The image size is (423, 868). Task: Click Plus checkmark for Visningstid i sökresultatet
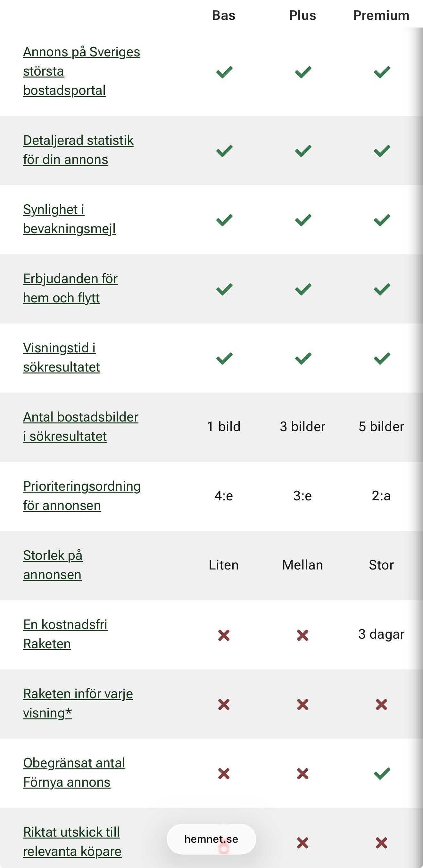(x=303, y=358)
